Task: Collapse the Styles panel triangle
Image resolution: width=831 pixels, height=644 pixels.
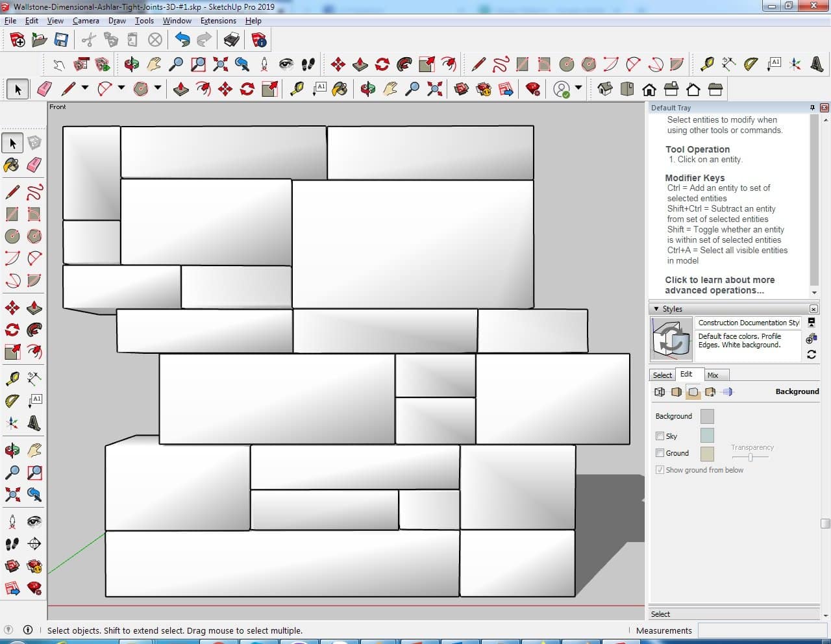Action: pos(656,309)
